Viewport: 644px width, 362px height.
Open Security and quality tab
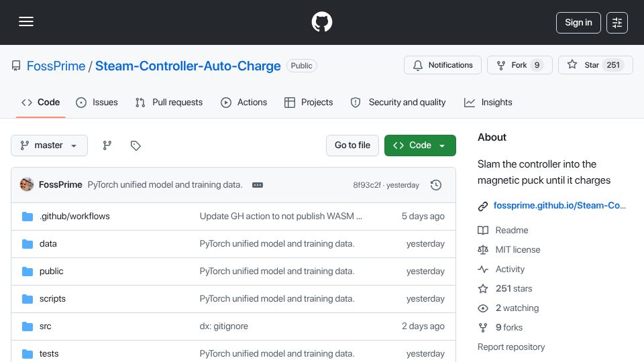(x=398, y=102)
